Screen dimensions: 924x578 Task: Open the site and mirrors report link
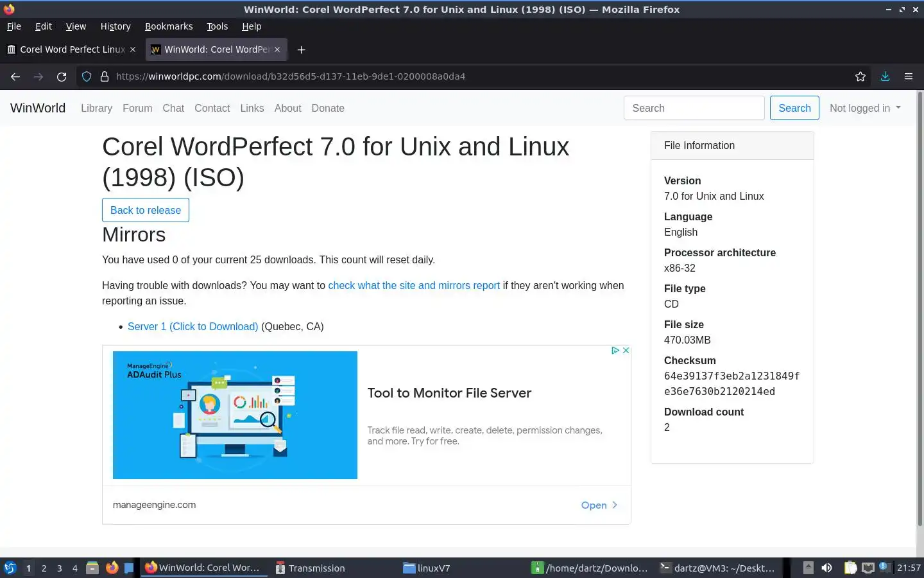(414, 285)
